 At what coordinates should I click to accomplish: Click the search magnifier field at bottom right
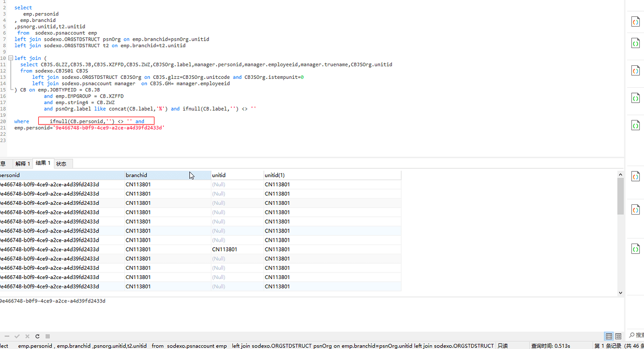pyautogui.click(x=636, y=335)
